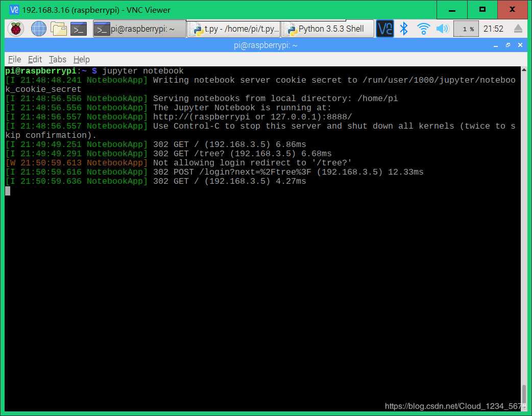532x416 pixels.
Task: Click the 'jupyter notebook' command text
Action: [143, 71]
